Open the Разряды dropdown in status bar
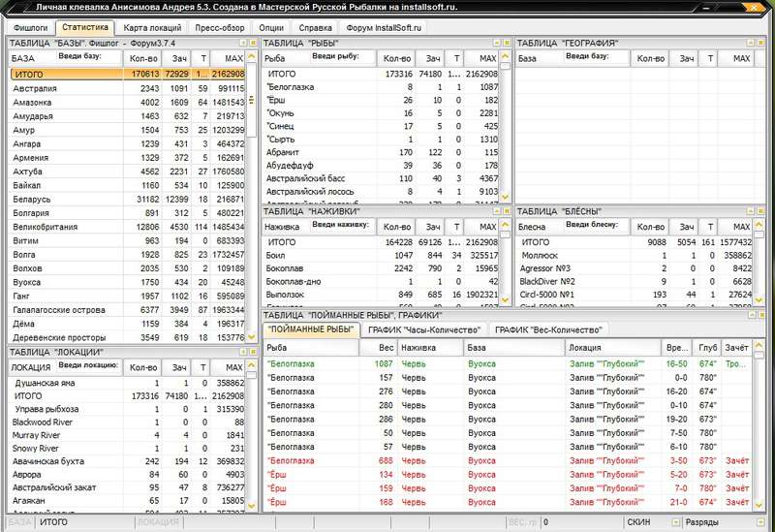The width and height of the screenshot is (775, 532). pos(760,522)
